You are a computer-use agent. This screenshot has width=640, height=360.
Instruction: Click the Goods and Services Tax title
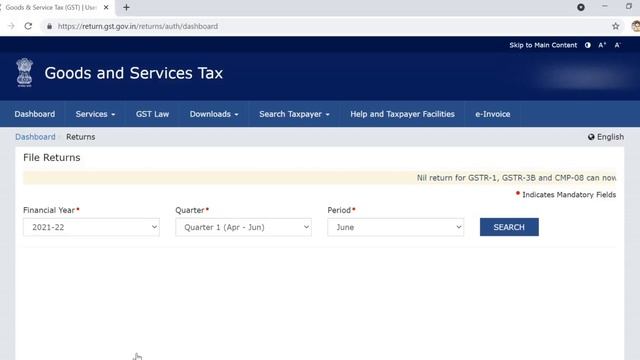coord(134,73)
